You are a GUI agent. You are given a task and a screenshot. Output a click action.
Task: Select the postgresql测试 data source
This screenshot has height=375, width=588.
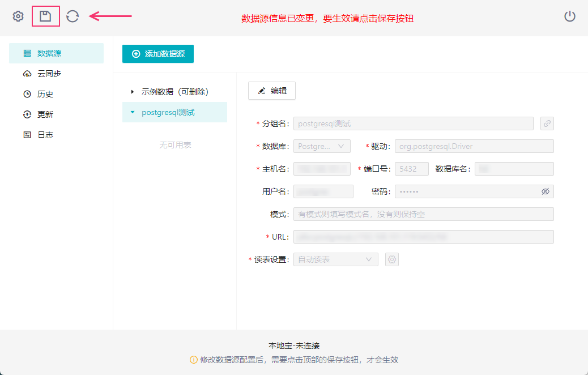pos(174,112)
